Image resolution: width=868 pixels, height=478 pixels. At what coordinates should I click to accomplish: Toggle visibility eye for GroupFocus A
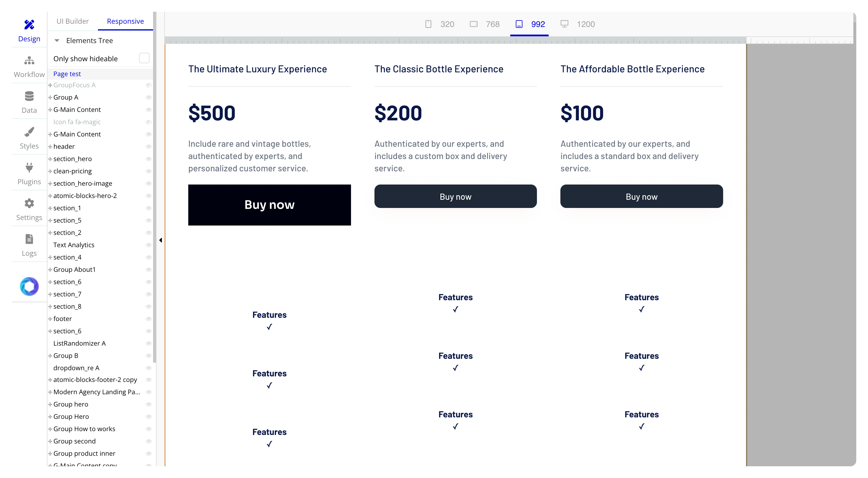coord(148,85)
